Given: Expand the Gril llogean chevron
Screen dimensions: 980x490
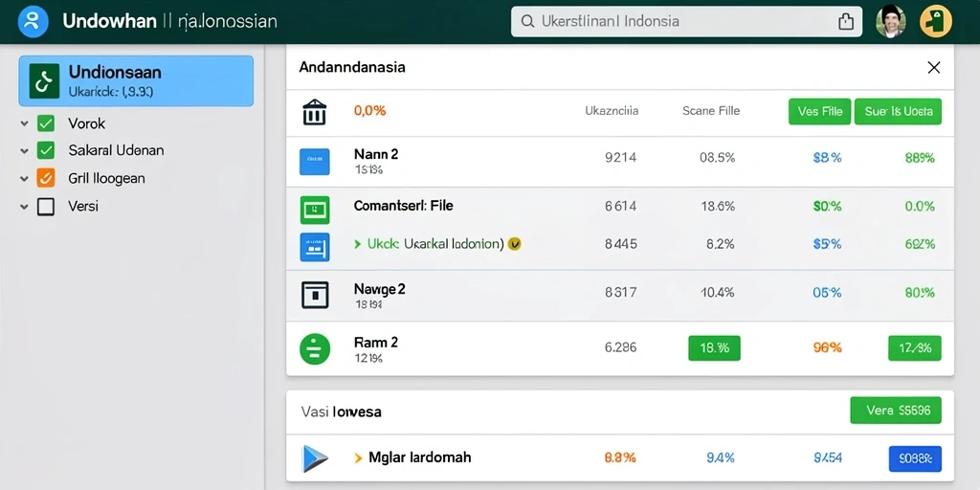Looking at the screenshot, I should (x=24, y=179).
